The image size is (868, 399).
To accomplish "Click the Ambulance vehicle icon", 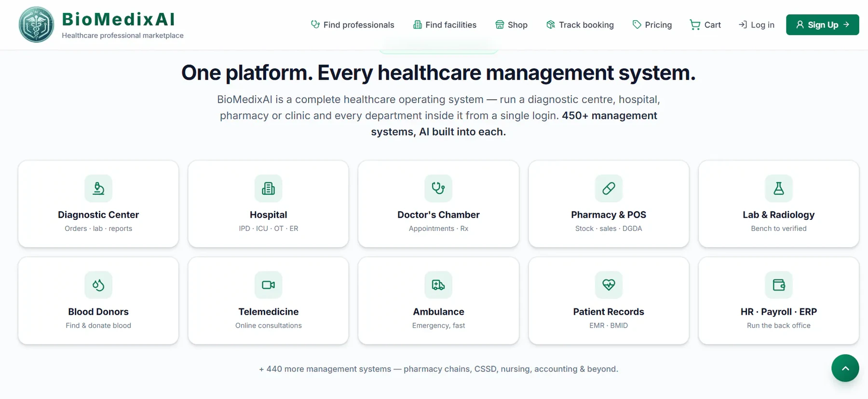I will pyautogui.click(x=438, y=285).
